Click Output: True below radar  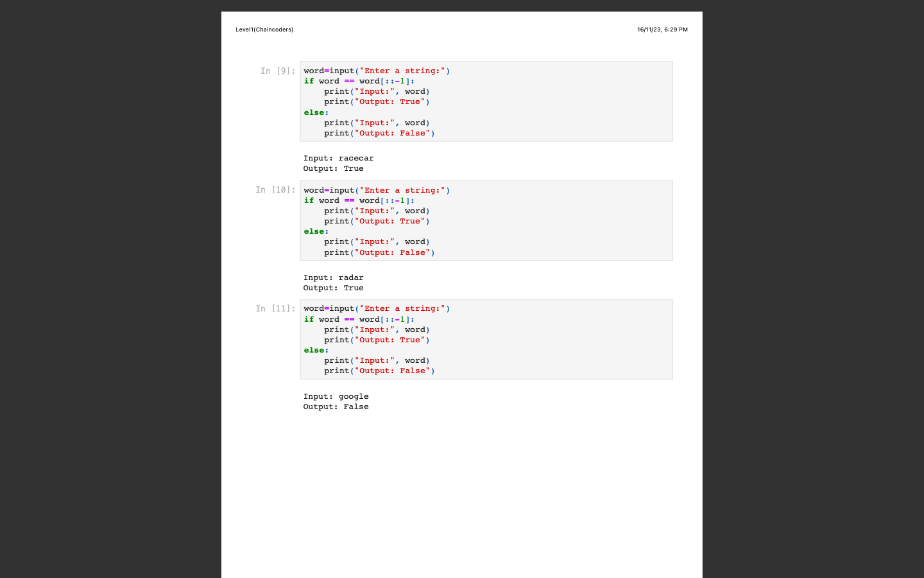[333, 288]
